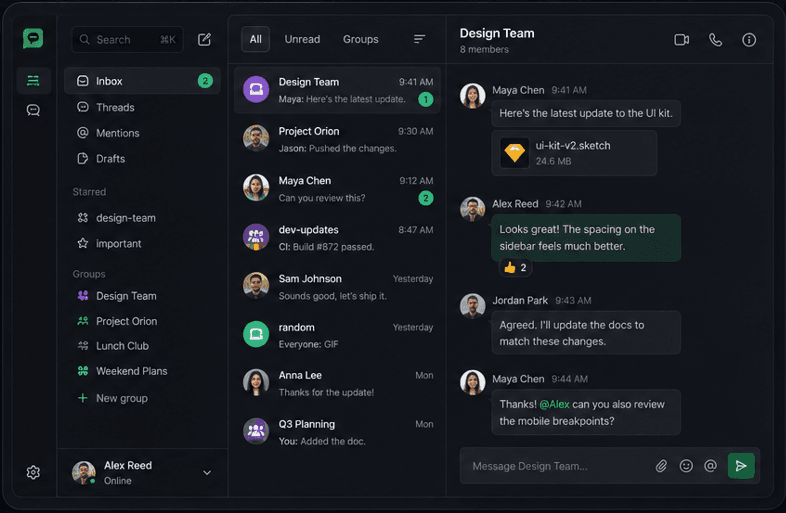Open Maya Chen 'Can you review this?' chat
This screenshot has width=786, height=513.
[x=337, y=189]
